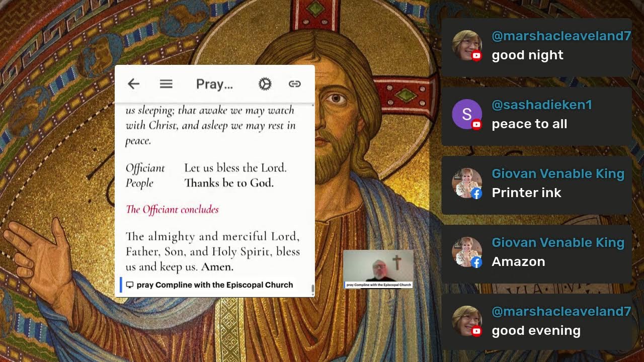Click the Giovan Venable King name above 'Printer ink'
This screenshot has height=362, width=644.
pyautogui.click(x=558, y=173)
